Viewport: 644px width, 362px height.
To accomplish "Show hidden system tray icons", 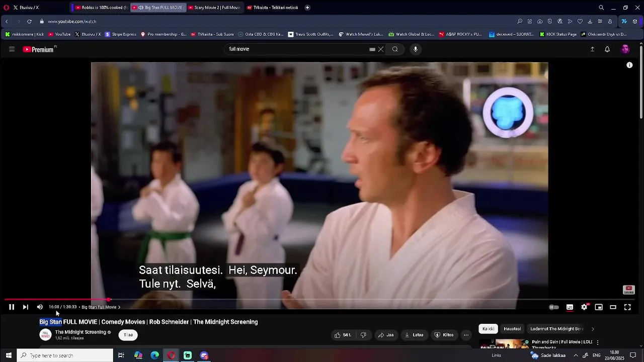I will (x=576, y=355).
